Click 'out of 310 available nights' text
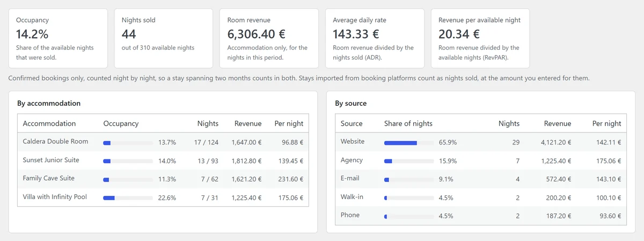This screenshot has width=644, height=241. [x=158, y=48]
